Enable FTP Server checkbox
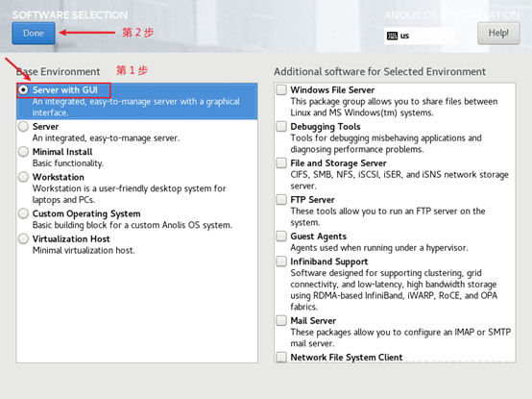Viewport: 532px width, 399px height. pyautogui.click(x=281, y=199)
